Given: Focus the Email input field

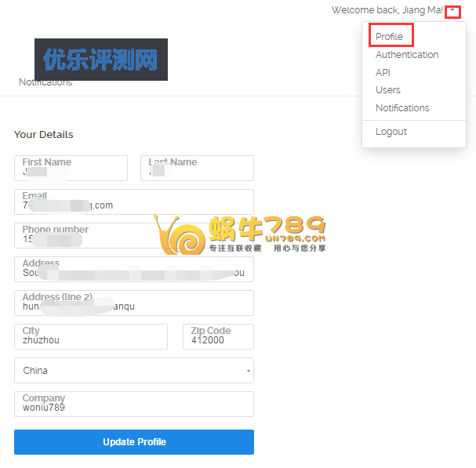Looking at the screenshot, I should click(134, 201).
